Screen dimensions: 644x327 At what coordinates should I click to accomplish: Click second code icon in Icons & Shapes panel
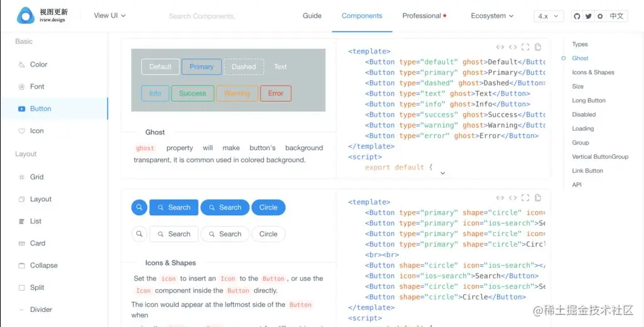(x=513, y=198)
